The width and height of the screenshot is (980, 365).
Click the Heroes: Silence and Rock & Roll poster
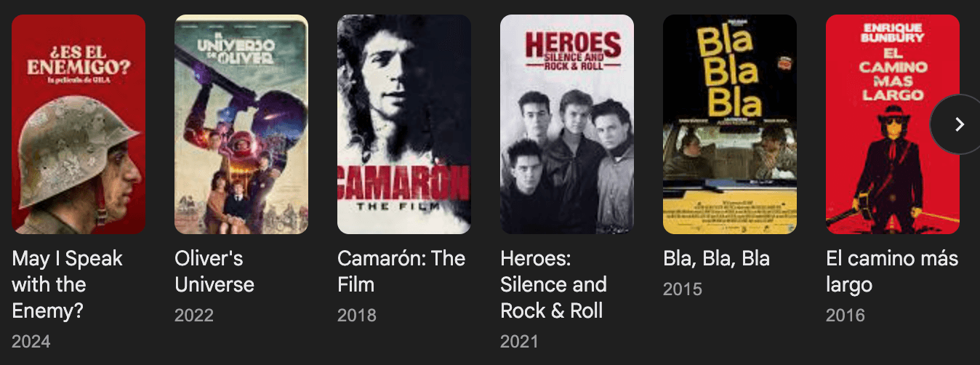point(567,124)
